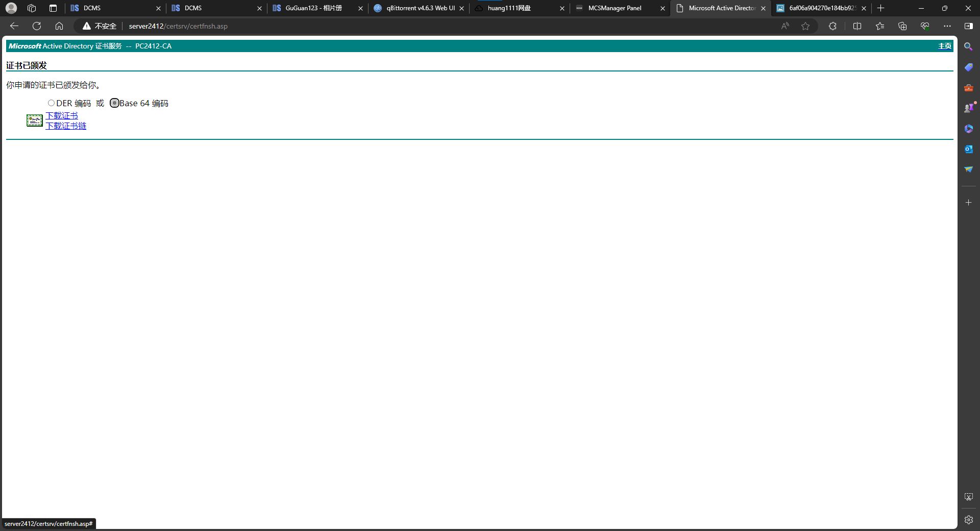Open the profile avatar icon
The height and width of the screenshot is (531, 980).
click(x=11, y=8)
